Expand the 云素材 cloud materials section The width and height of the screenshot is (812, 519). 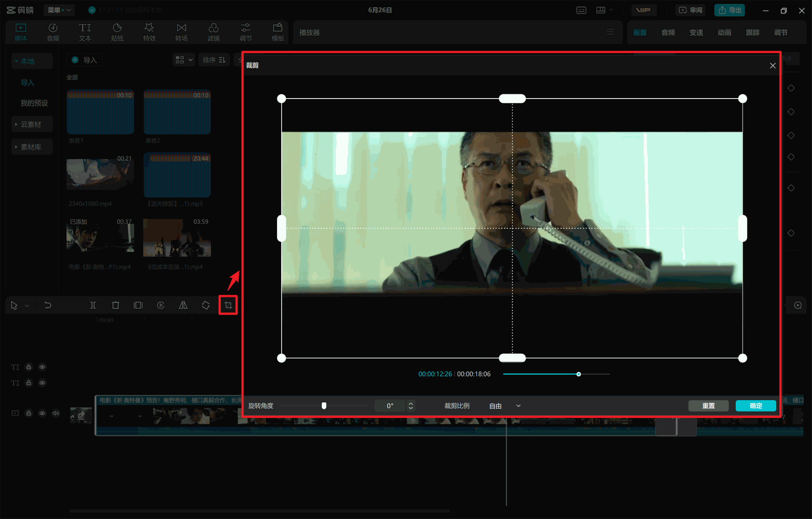pos(32,124)
